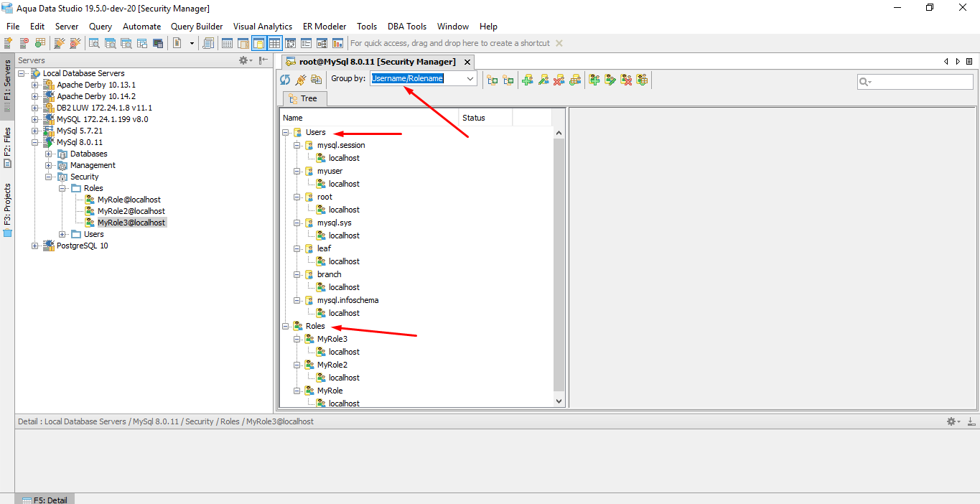The width and height of the screenshot is (980, 504).
Task: Click the Name column header
Action: (x=369, y=118)
